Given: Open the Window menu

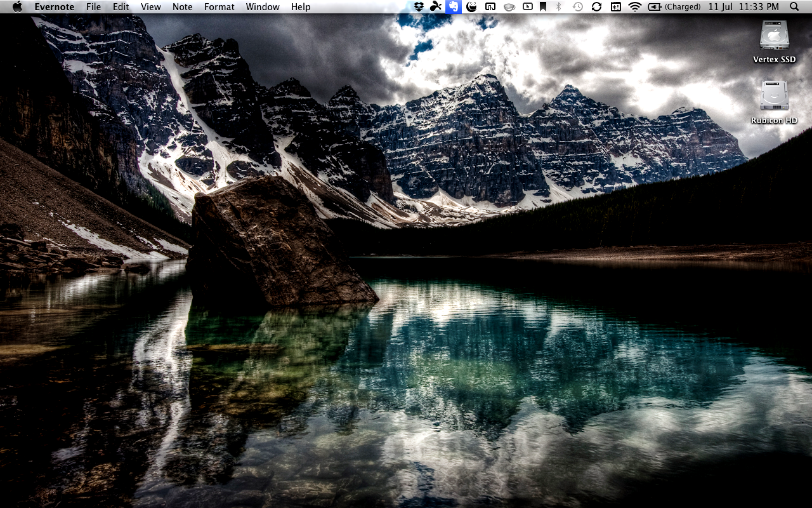Looking at the screenshot, I should pos(263,6).
